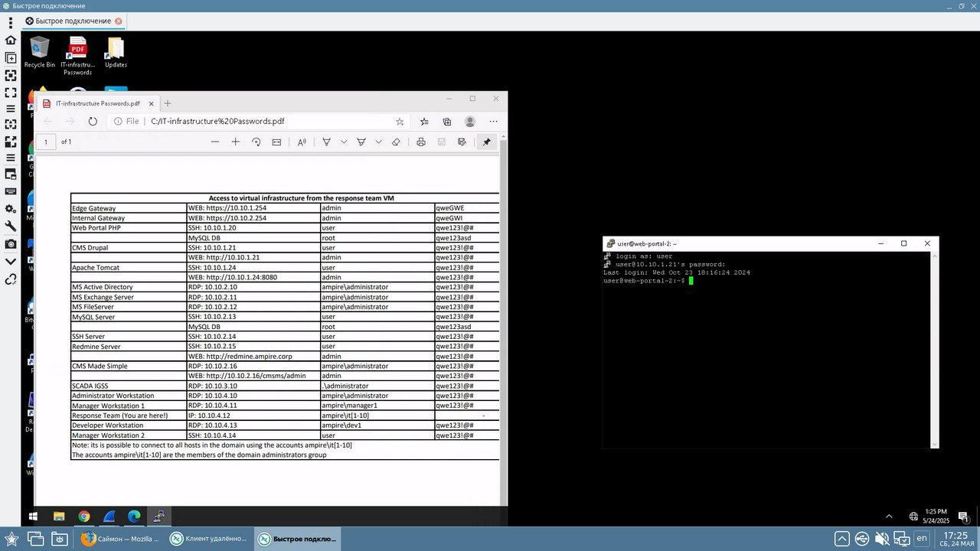980x551 pixels.
Task: Click the 'en' keyboard layout indicator
Action: (x=922, y=539)
